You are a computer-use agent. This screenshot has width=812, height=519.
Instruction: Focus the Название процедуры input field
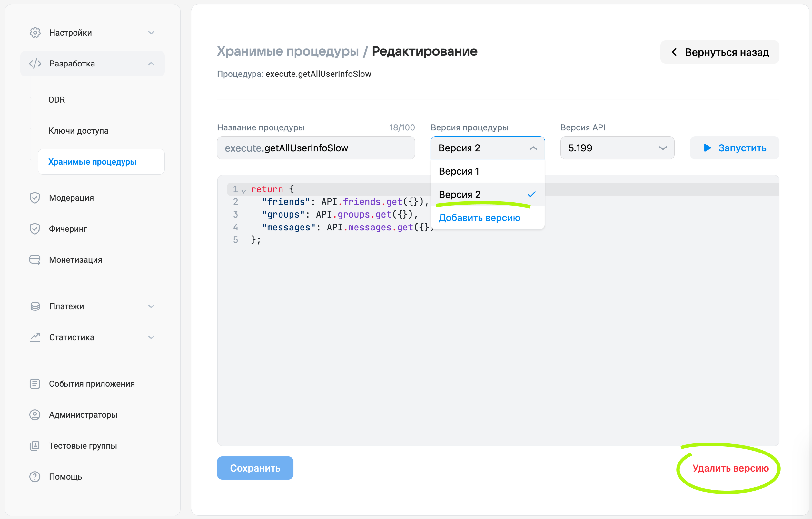pos(316,148)
